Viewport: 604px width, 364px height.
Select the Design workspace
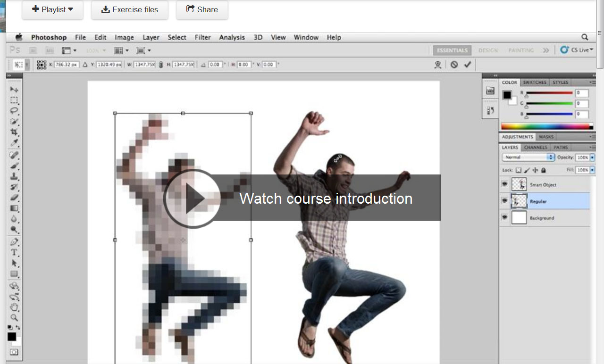tap(488, 50)
